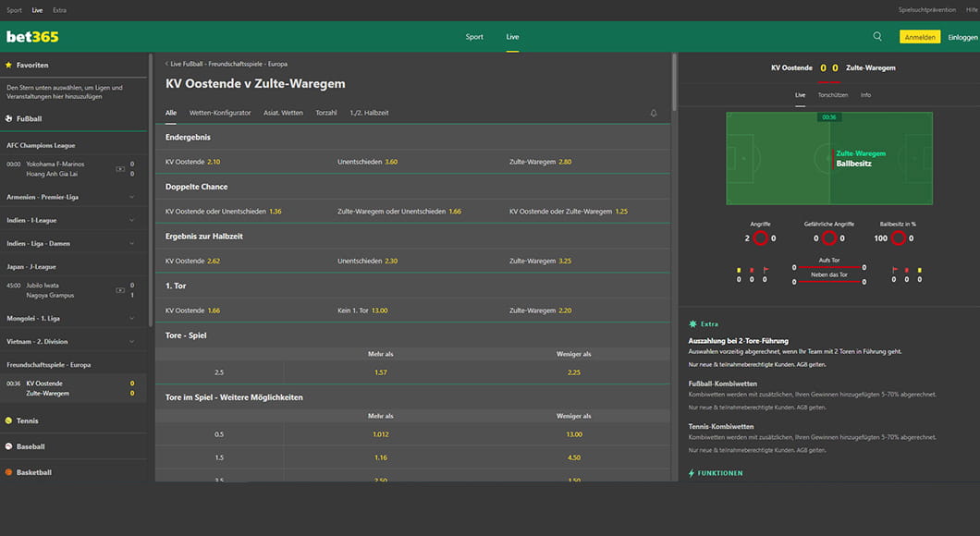The image size is (980, 536).
Task: Pick Weniger als 2.5 goals at 2.25
Action: pos(574,372)
